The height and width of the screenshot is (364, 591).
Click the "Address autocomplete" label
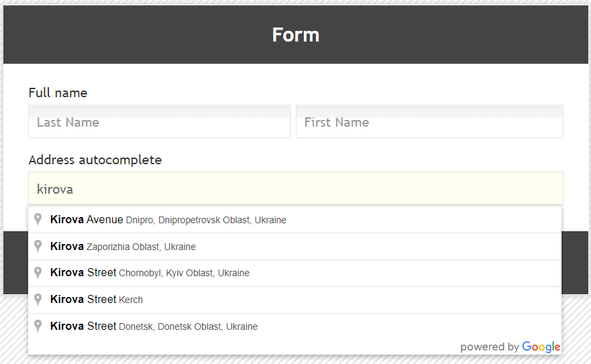point(95,160)
